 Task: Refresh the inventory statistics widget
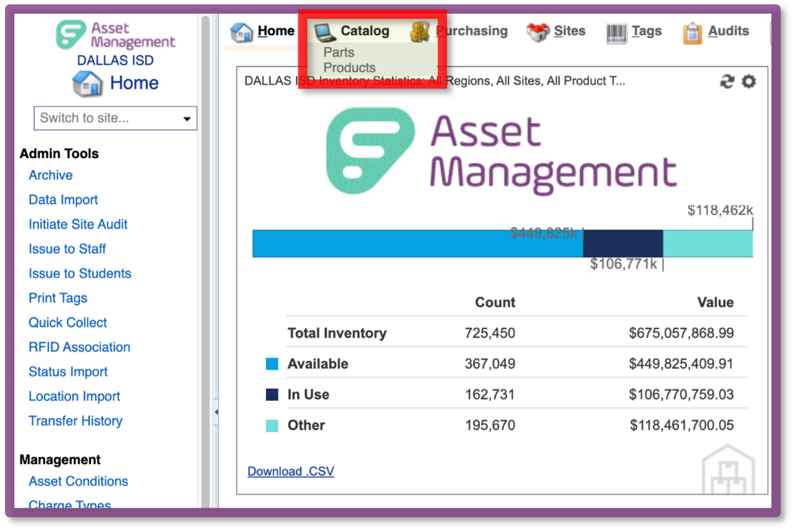point(727,81)
